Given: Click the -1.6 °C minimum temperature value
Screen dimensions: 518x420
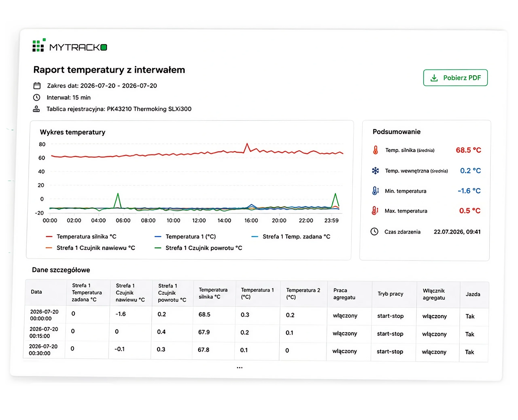Looking at the screenshot, I should tap(469, 191).
